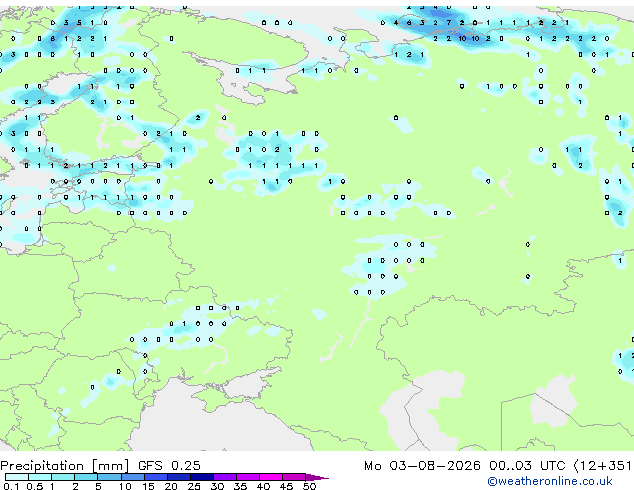Click the "(12+351" forecast offset text

[602, 466]
